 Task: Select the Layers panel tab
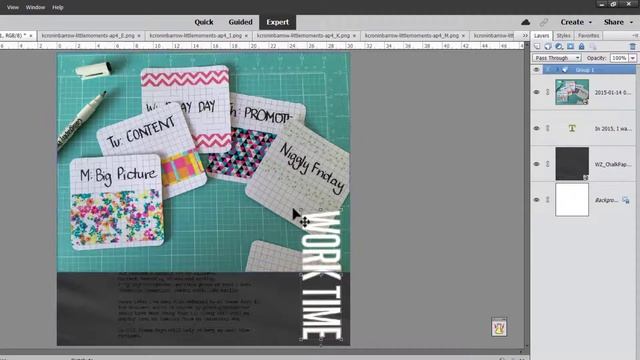(x=542, y=36)
